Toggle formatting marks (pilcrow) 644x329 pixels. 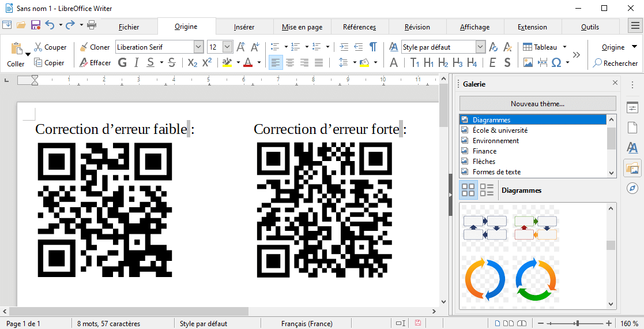(x=373, y=47)
